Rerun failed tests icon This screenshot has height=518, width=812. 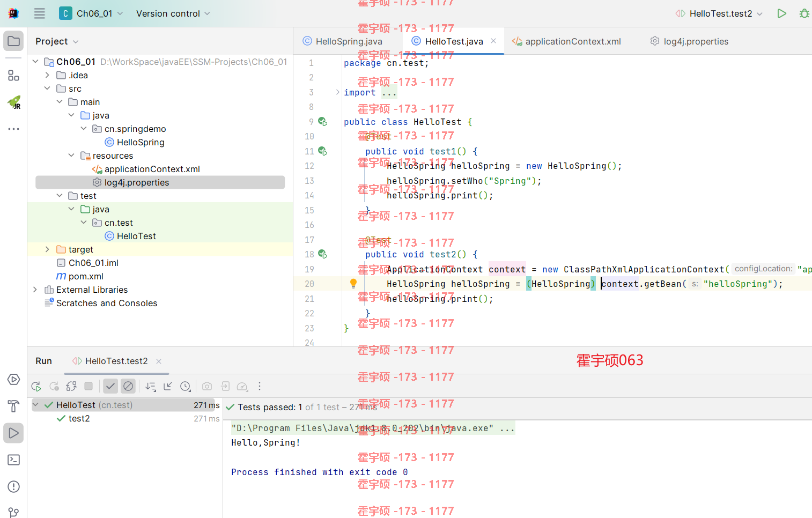(54, 386)
